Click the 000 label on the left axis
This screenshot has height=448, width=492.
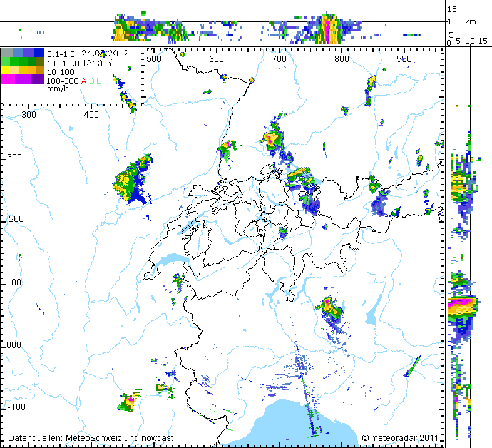coord(14,345)
